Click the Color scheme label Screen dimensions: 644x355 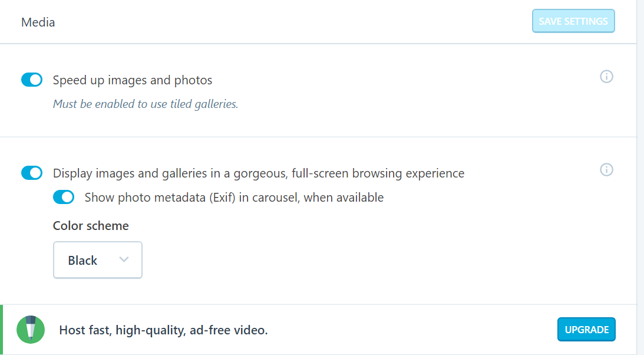(x=91, y=225)
